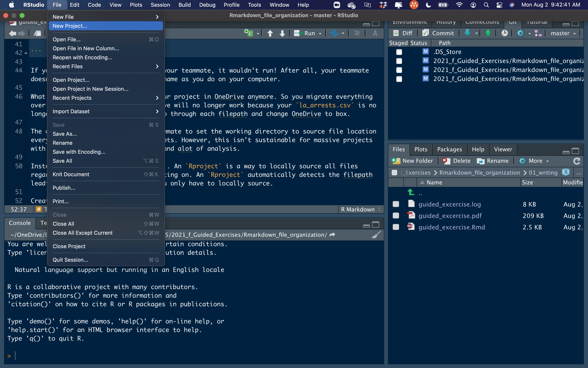Open the Git More gear menu
Screen dimensions: 588x368
tap(523, 33)
